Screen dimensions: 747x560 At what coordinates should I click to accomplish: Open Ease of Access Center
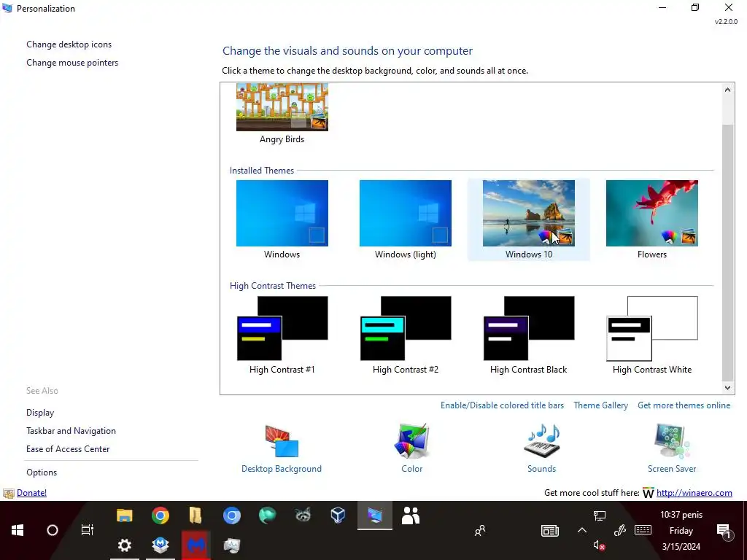[x=68, y=448]
